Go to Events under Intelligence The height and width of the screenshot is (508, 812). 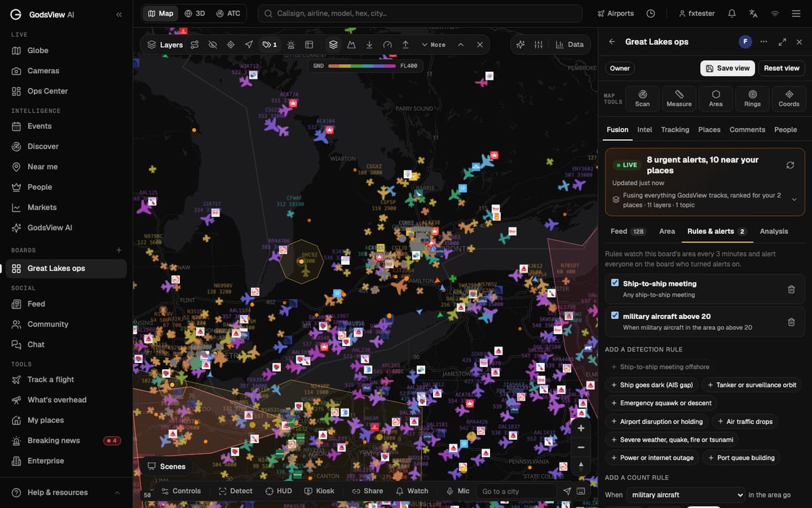[66, 126]
